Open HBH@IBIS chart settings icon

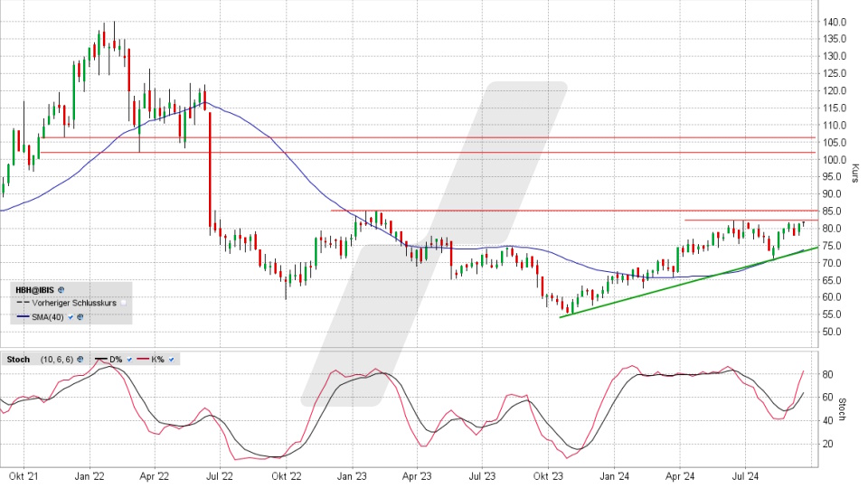click(61, 290)
